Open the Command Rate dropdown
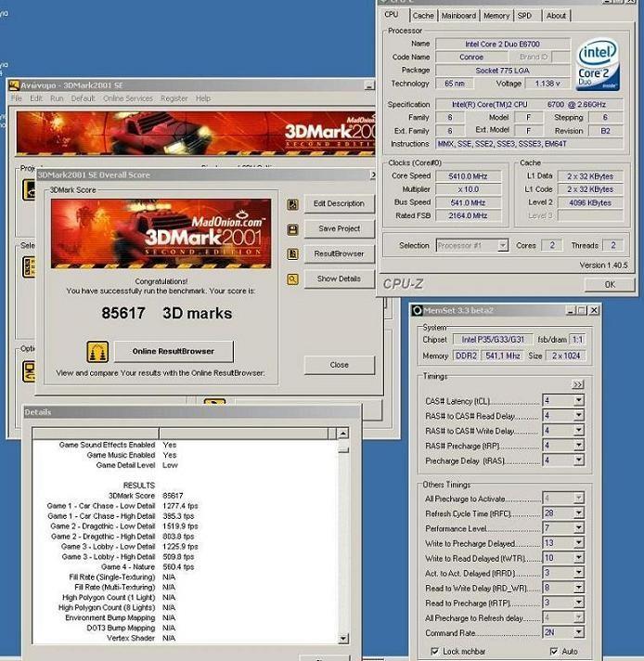The width and height of the screenshot is (644, 661). (579, 632)
